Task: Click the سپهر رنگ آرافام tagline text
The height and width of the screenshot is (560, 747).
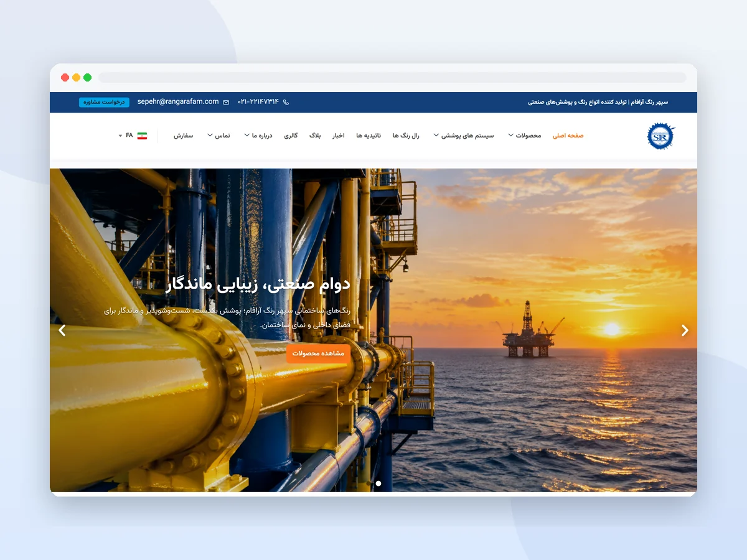Action: 598,102
